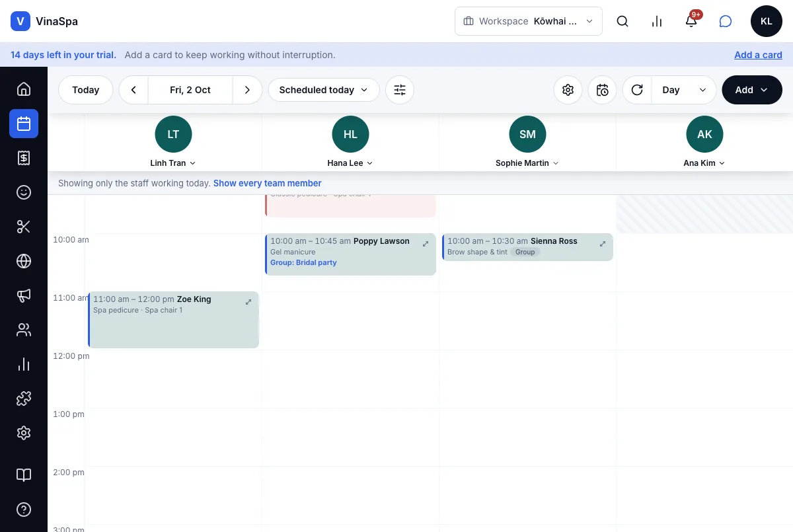Screen dimensions: 793x532
Task: Open the team people icon in sidebar
Action: [24, 330]
